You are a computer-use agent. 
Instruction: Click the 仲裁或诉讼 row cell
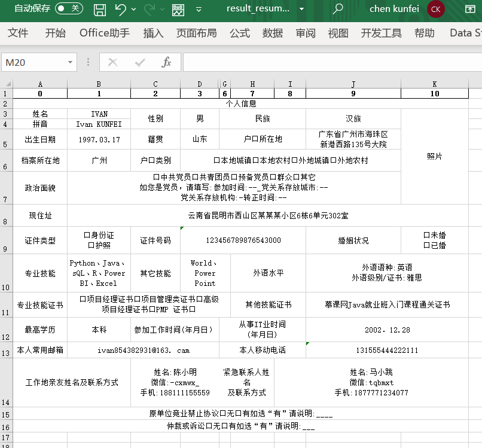240,426
